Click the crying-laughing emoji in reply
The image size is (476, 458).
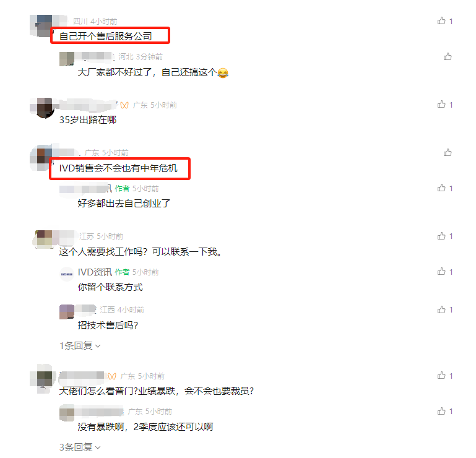coord(223,73)
